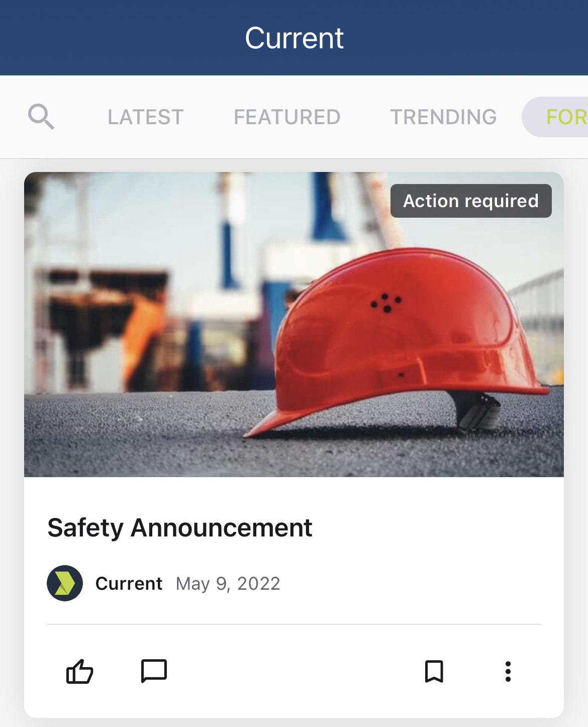Viewport: 588px width, 727px height.
Task: Open the Safety Announcement title link
Action: click(x=180, y=528)
